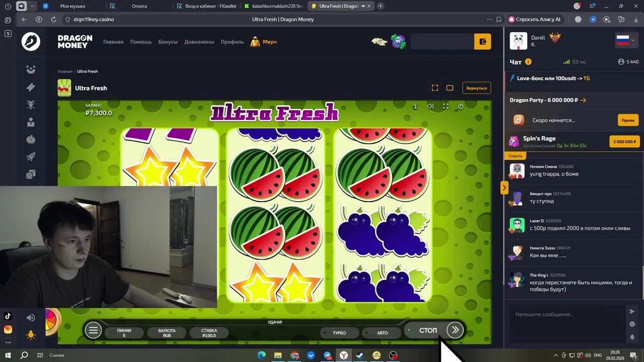644x362 pixels.
Task: Click the browser back arrow
Action: [24, 19]
